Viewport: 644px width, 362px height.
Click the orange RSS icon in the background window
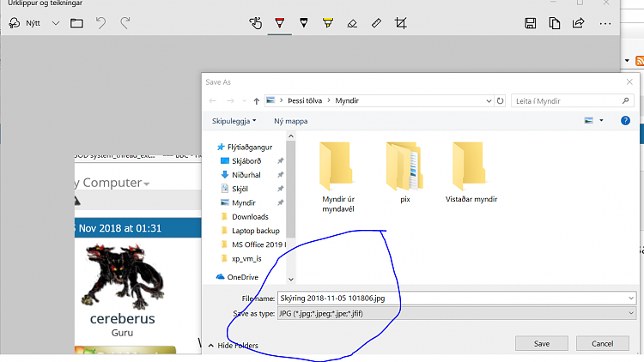tap(640, 61)
